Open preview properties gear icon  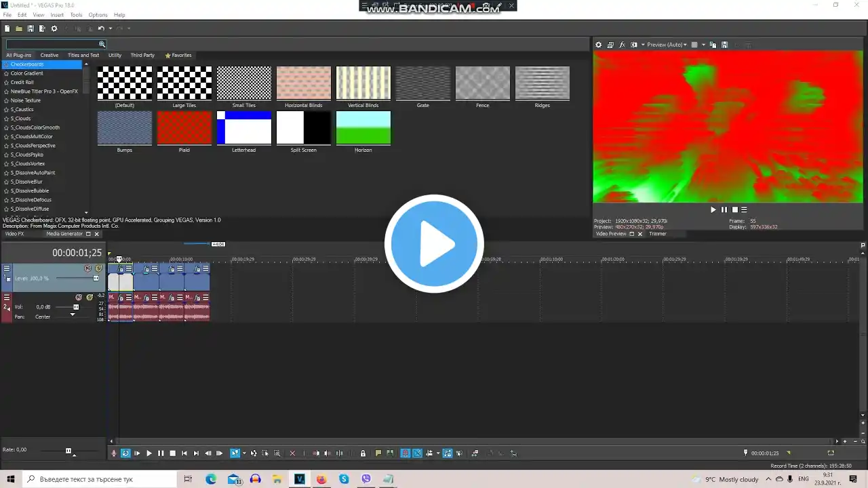[598, 45]
